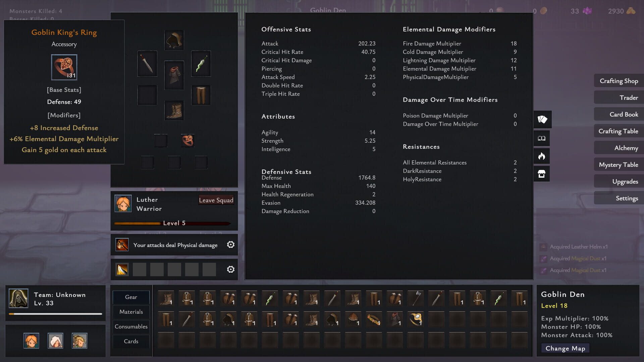Screen dimensions: 644x362
Task: Switch to the Materials tab
Action: coord(131,312)
